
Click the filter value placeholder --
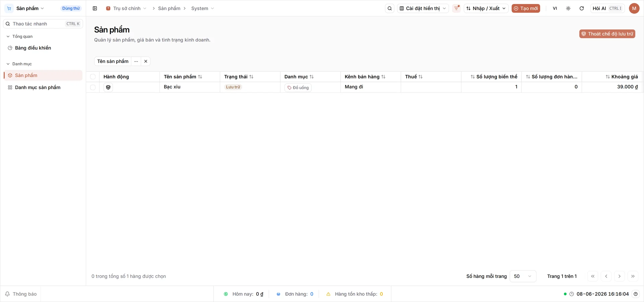[136, 61]
